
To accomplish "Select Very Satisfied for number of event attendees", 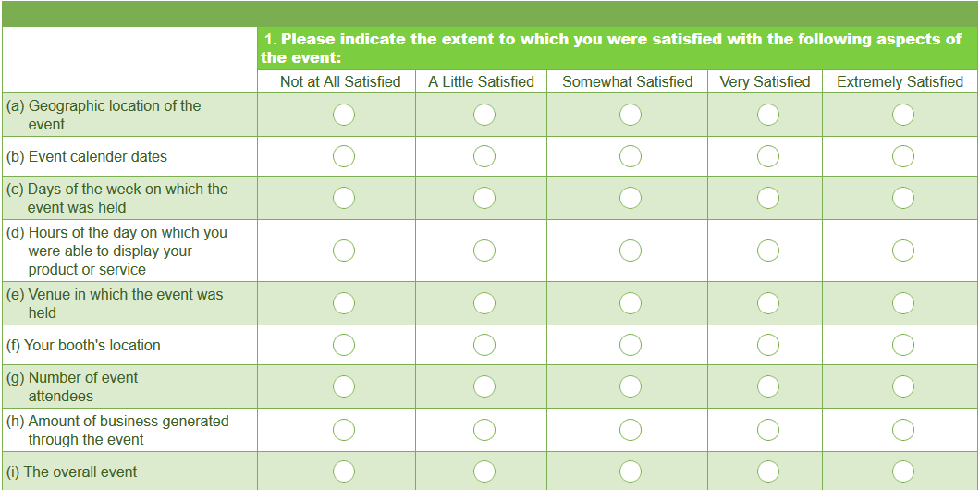I will pos(768,386).
